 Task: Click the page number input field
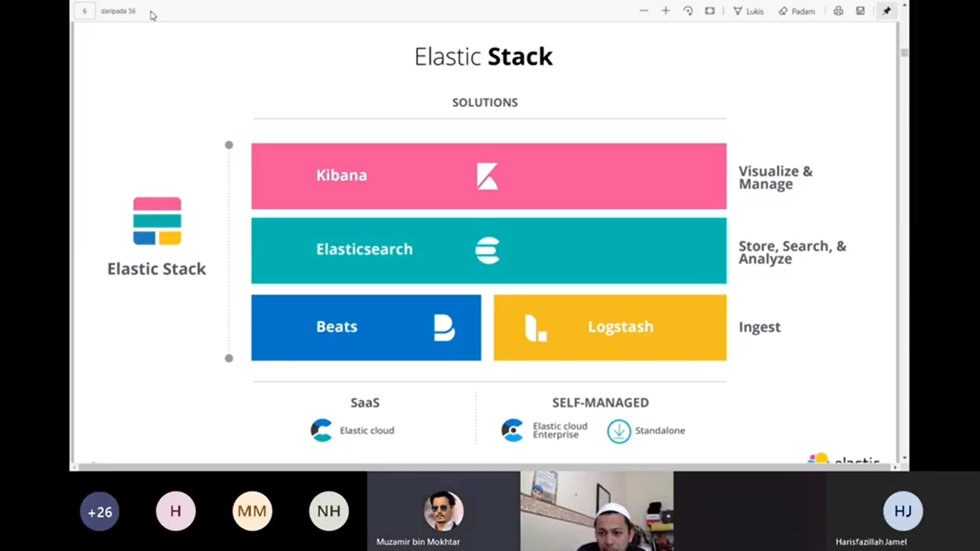85,11
